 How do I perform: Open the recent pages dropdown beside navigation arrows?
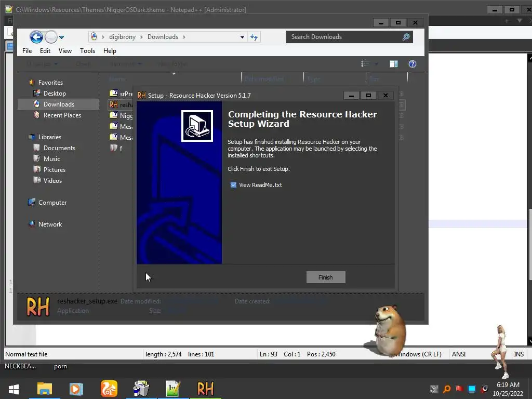[61, 37]
